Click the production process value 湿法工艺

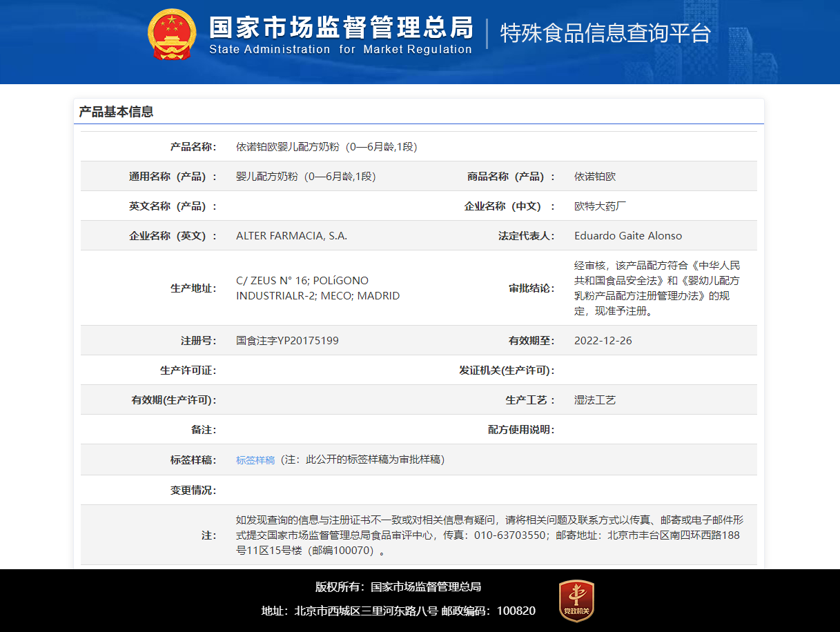(595, 400)
